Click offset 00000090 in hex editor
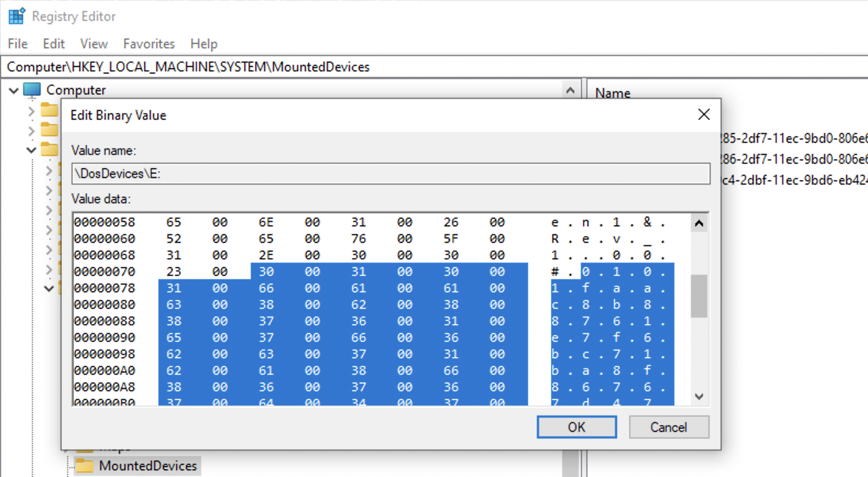Viewport: 868px width, 477px height. tap(105, 337)
